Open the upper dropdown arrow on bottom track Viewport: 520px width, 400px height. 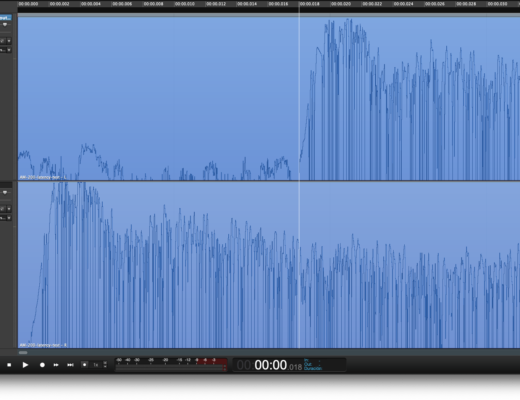[9, 209]
